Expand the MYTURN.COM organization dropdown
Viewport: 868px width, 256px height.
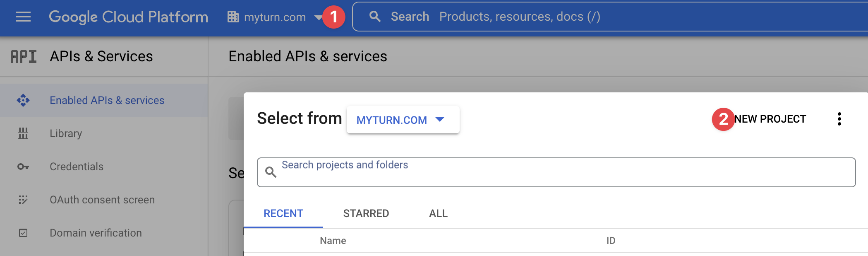[x=403, y=120]
